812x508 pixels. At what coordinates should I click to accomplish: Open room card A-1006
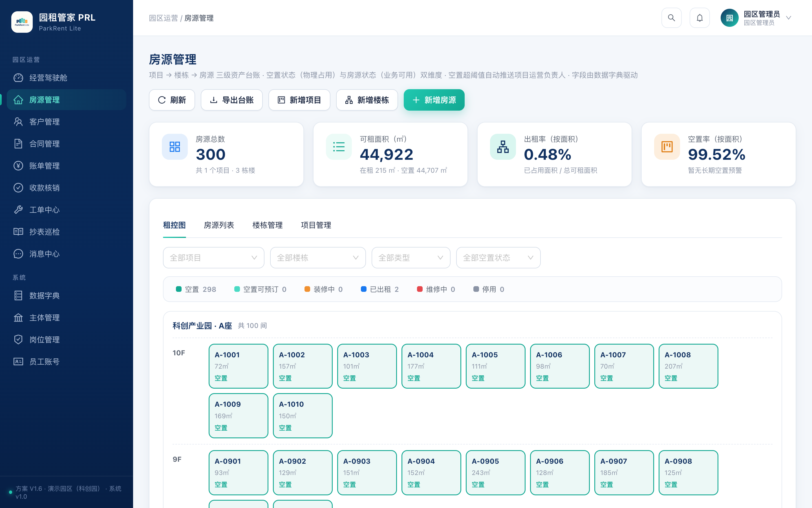[560, 366]
